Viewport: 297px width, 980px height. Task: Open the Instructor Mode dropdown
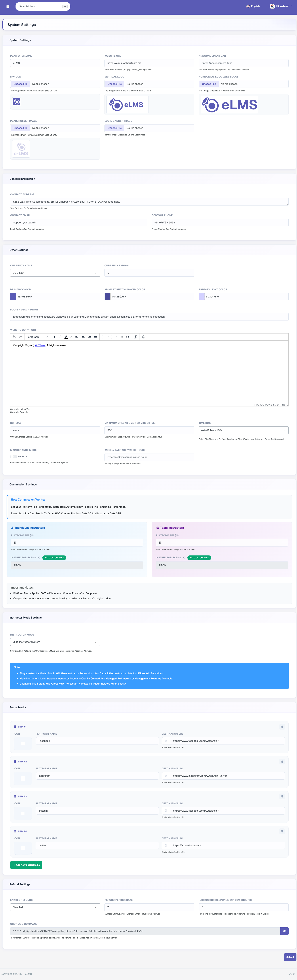pyautogui.click(x=55, y=642)
